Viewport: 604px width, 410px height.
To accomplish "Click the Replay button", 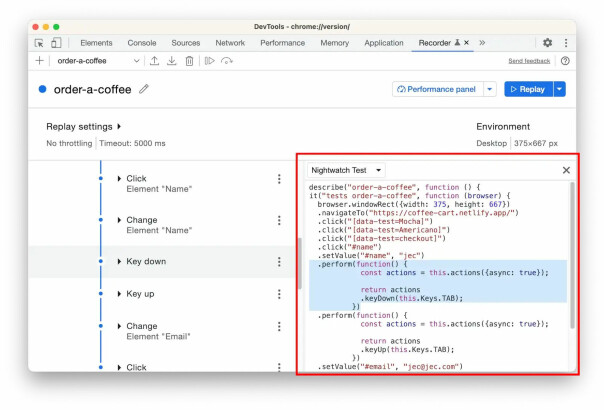I will click(x=528, y=89).
